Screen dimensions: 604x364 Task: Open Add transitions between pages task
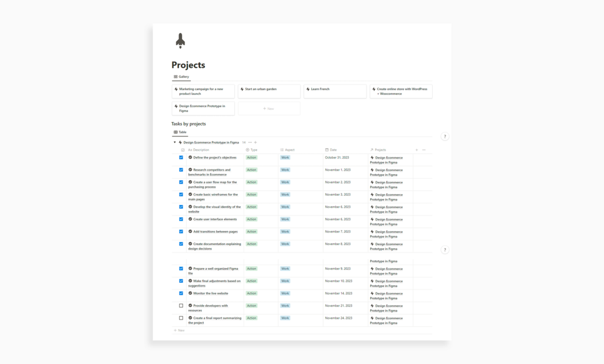pos(215,231)
